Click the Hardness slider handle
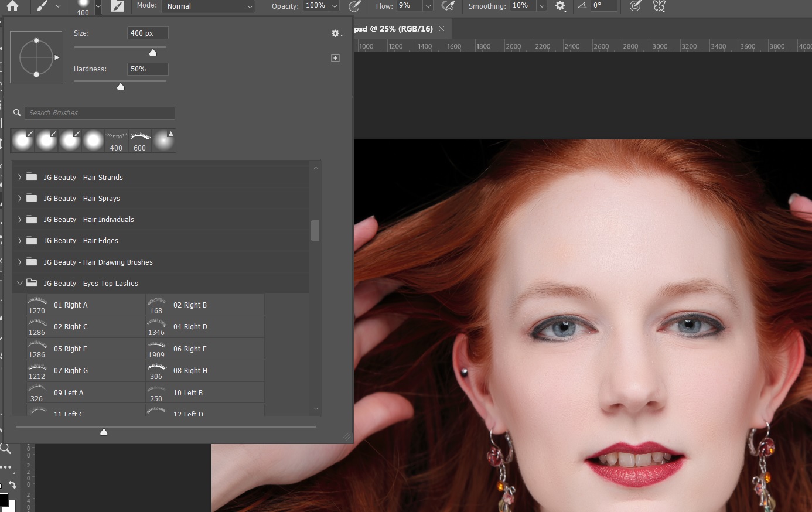812x512 pixels. point(121,87)
